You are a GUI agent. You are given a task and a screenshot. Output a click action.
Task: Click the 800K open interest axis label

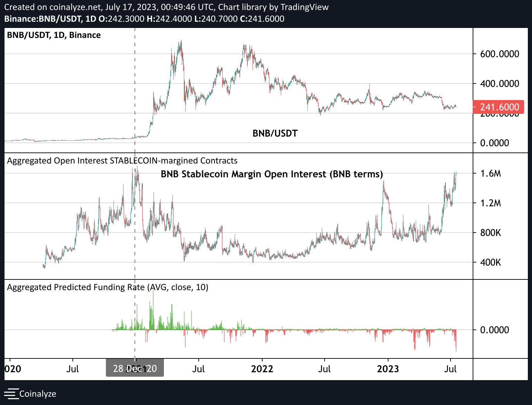point(490,233)
